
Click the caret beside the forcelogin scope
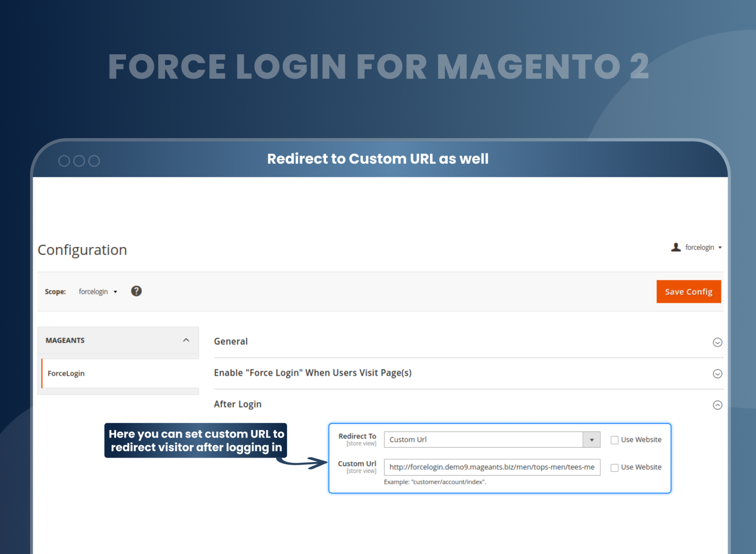coord(115,291)
